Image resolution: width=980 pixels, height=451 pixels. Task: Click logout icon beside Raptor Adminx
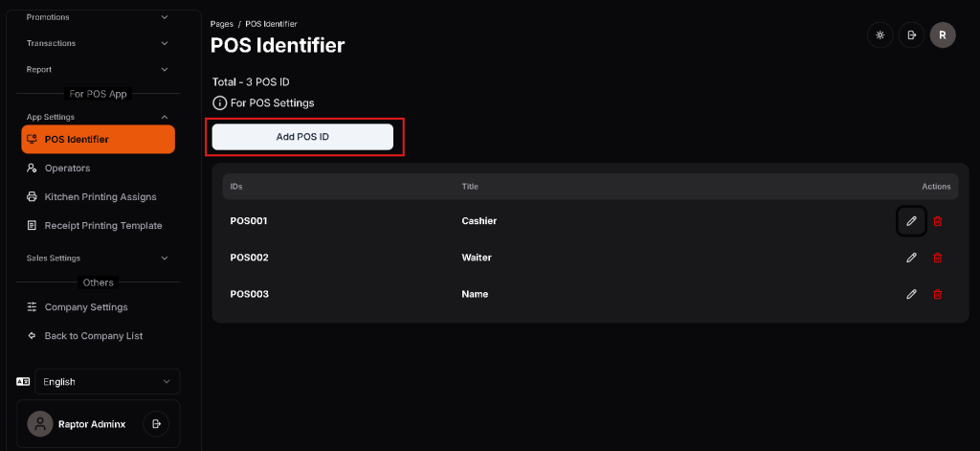pyautogui.click(x=156, y=423)
